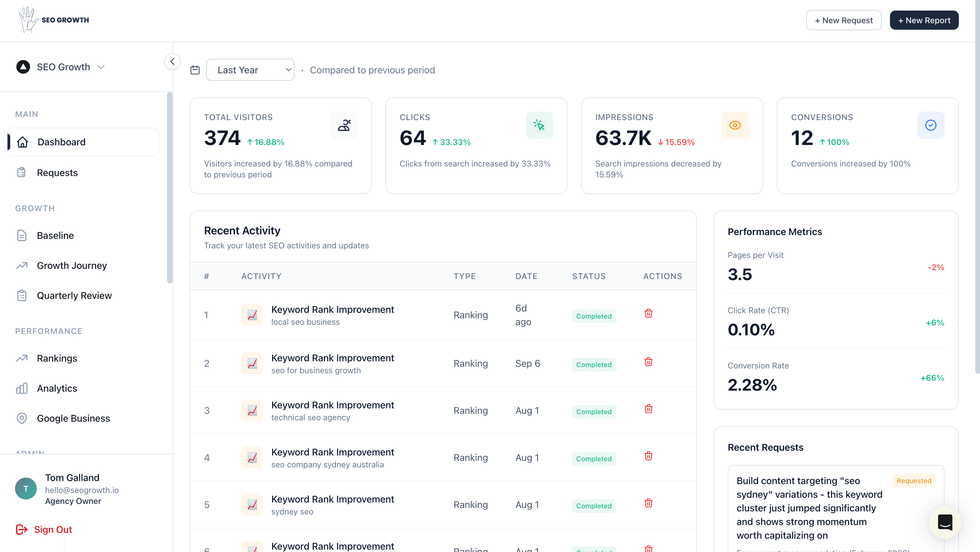Click the Sign Out arrow icon
Screen dimensions: 980x552
coord(22,529)
